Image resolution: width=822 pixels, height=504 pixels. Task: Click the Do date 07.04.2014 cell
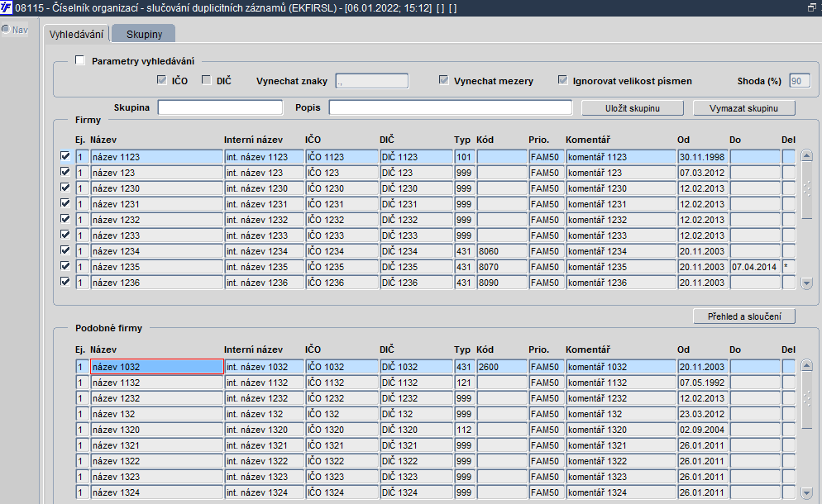click(x=755, y=267)
